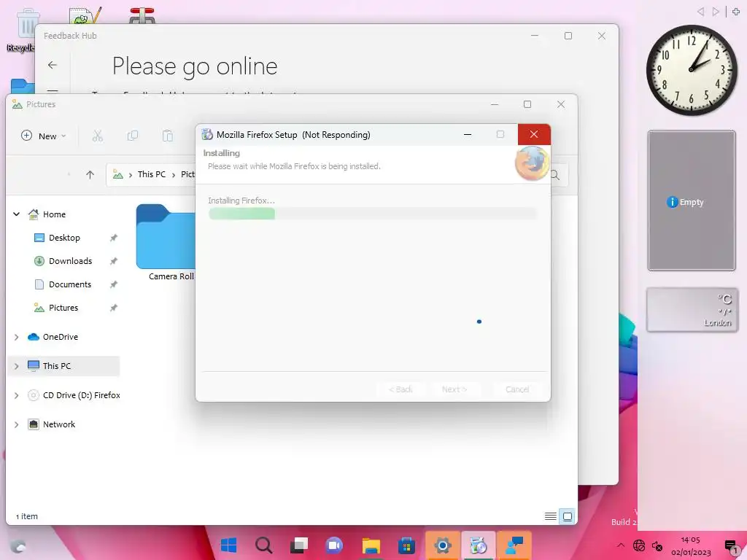Open Feedback Hub taskbar icon

click(514, 545)
